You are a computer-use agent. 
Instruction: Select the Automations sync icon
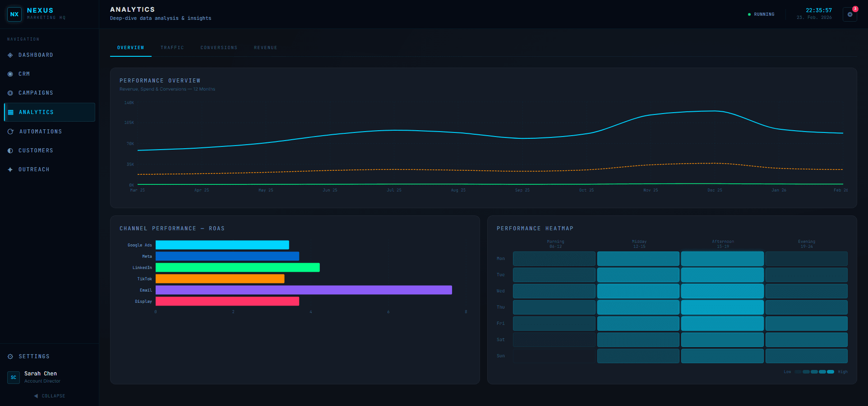point(9,132)
